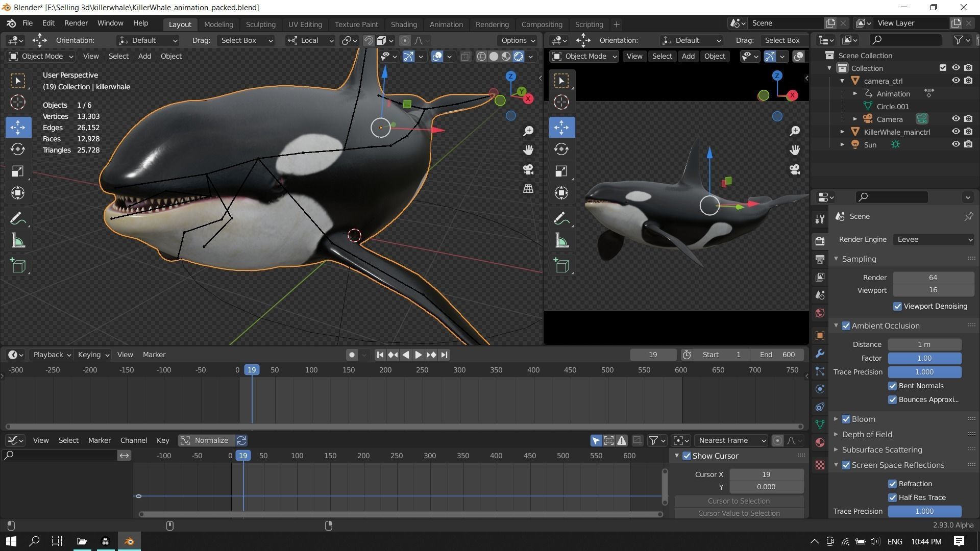The width and height of the screenshot is (980, 551).
Task: Disable Bloom checkbox
Action: pos(846,419)
